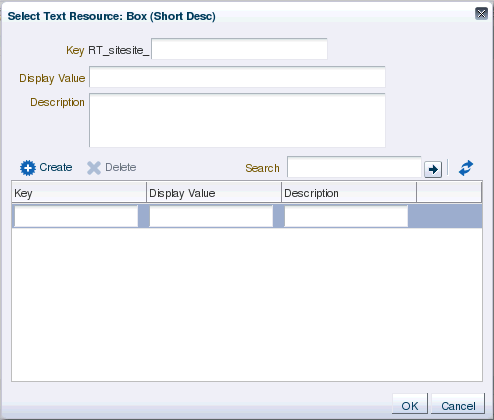Image resolution: width=494 pixels, height=420 pixels.
Task: Click the Key cell in selected row
Action: click(x=76, y=216)
